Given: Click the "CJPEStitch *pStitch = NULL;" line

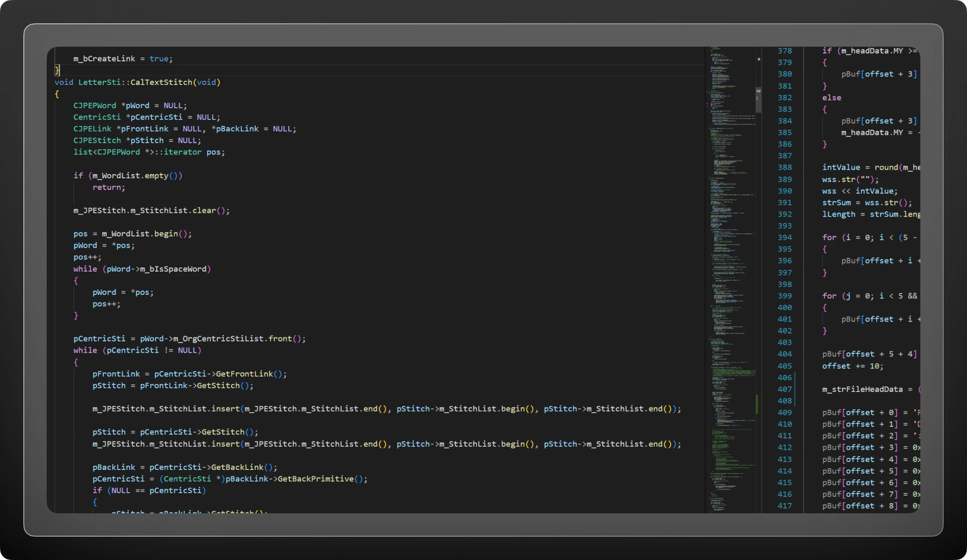Looking at the screenshot, I should [x=137, y=140].
